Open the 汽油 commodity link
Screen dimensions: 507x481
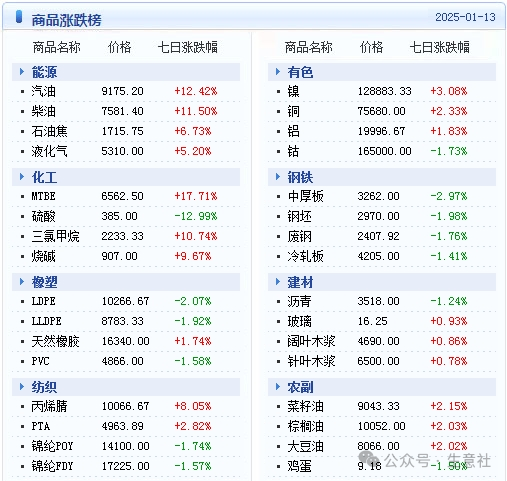tap(43, 91)
